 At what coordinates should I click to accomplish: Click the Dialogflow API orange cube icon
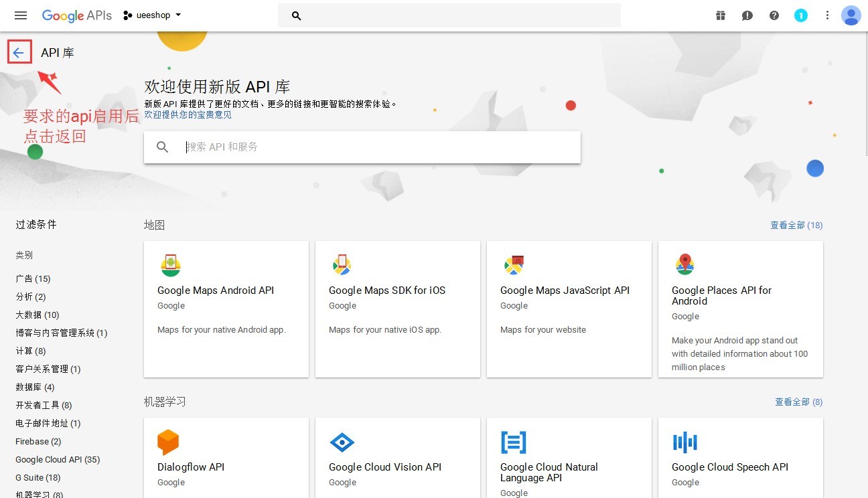pyautogui.click(x=168, y=442)
